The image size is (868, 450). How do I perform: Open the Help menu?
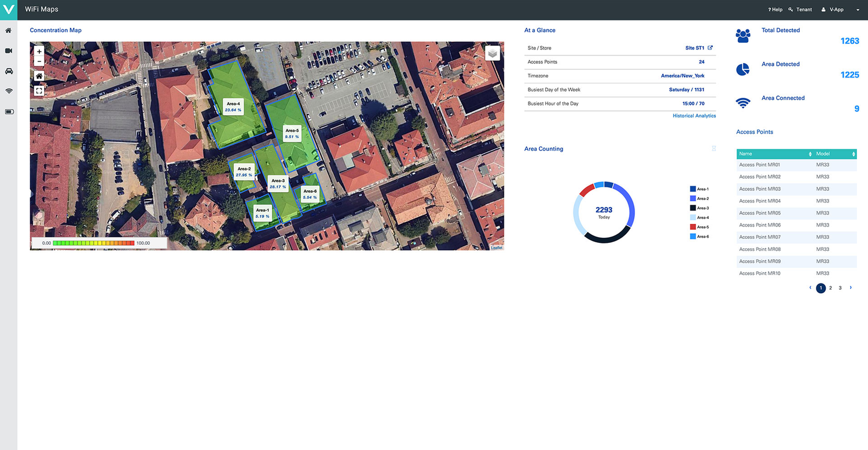click(775, 9)
